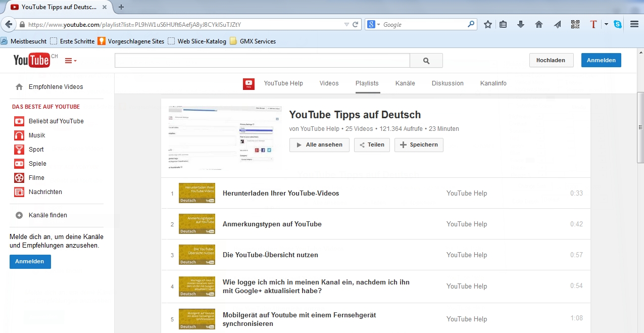Click the Google search field in toolbar
The image size is (644, 333).
424,24
